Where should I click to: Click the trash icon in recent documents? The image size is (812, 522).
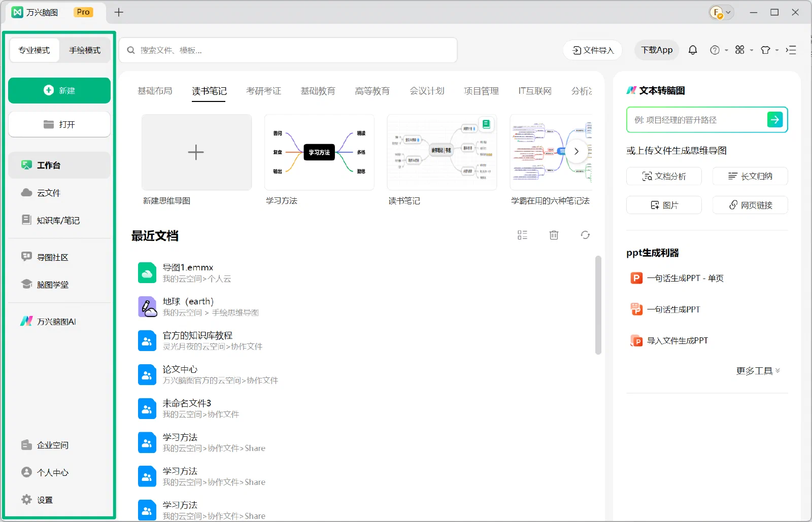click(554, 235)
